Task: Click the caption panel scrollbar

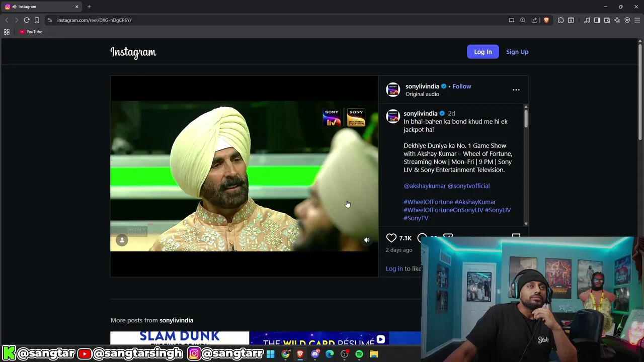Action: pyautogui.click(x=526, y=118)
